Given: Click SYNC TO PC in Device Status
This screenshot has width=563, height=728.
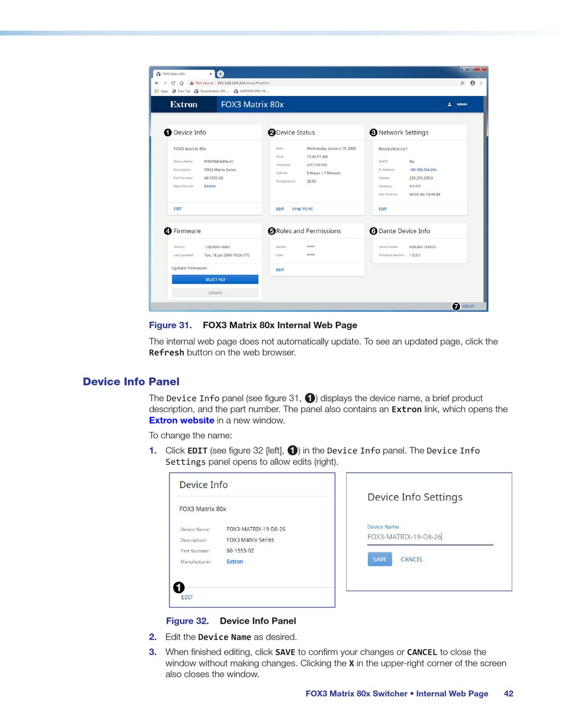Looking at the screenshot, I should click(x=302, y=209).
